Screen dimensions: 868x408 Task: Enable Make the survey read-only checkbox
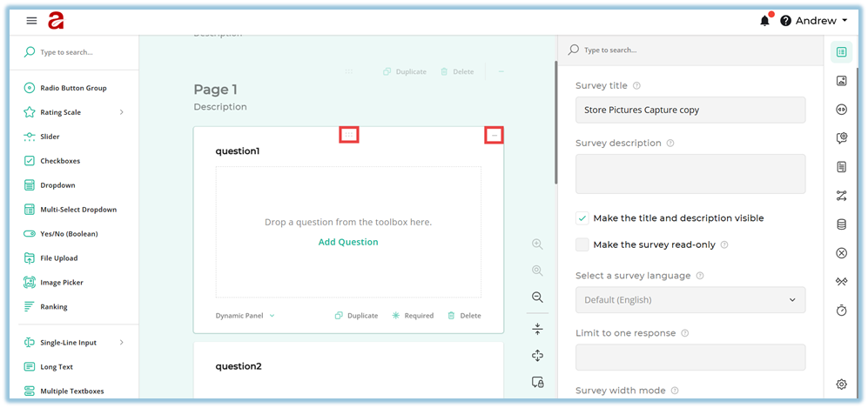[582, 244]
